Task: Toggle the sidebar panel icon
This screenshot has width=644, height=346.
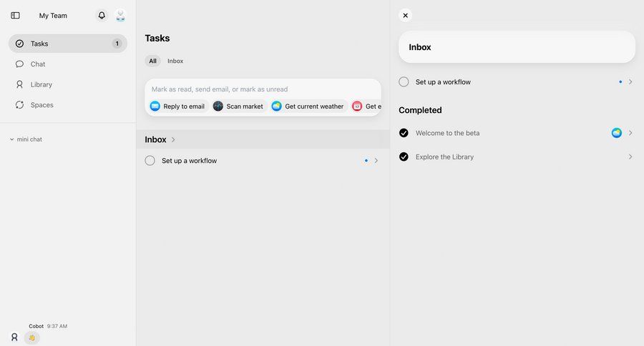Action: 16,16
